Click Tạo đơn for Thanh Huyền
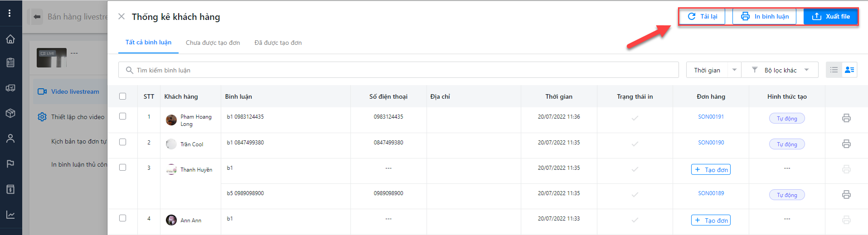 tap(711, 169)
